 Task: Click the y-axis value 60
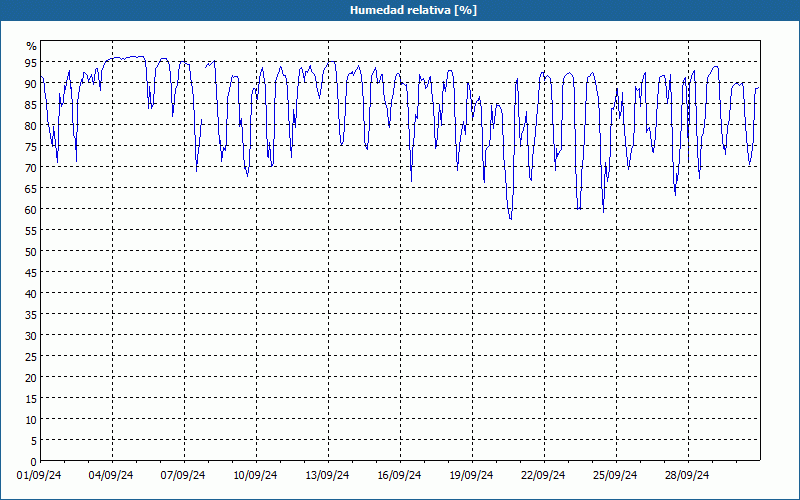31,209
